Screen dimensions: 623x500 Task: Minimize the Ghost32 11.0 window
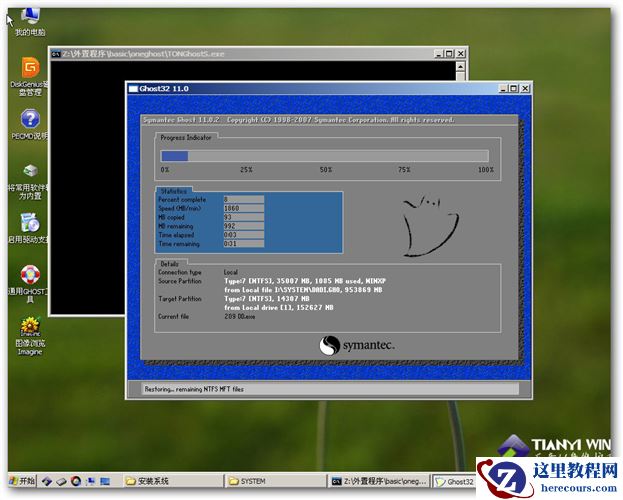503,88
